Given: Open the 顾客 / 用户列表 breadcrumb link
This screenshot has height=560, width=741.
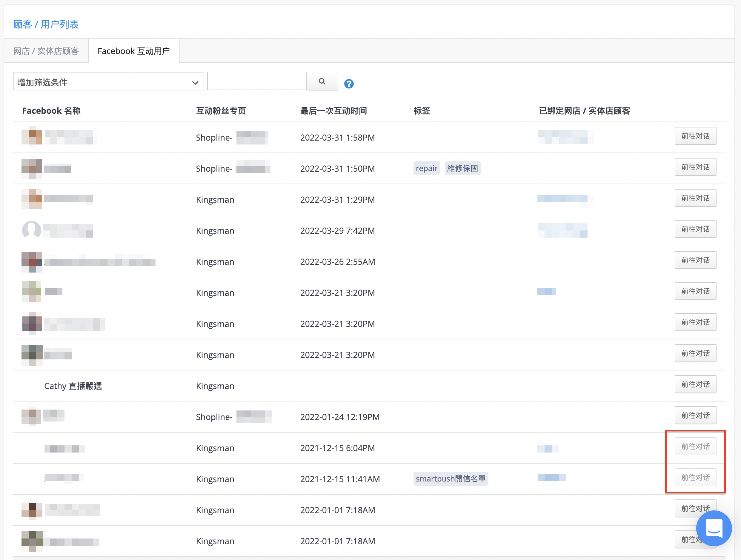Looking at the screenshot, I should [46, 24].
